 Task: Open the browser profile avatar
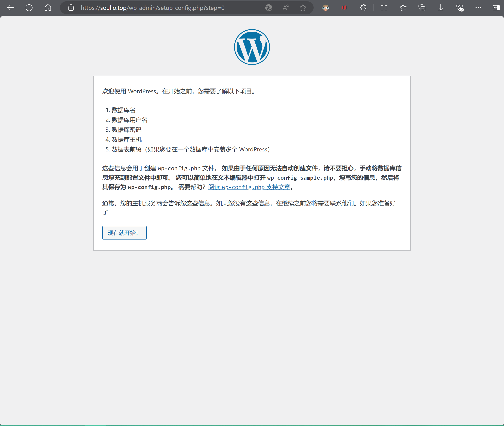point(325,8)
